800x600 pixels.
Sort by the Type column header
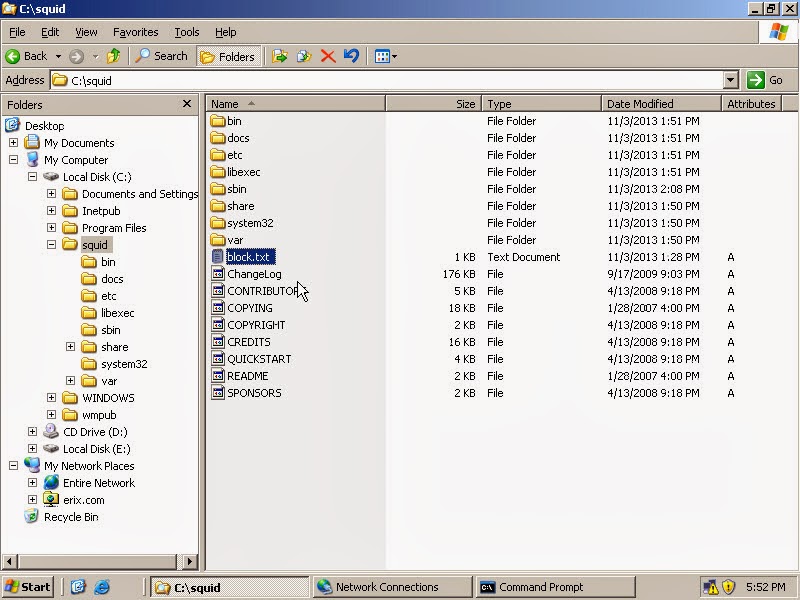click(x=541, y=104)
